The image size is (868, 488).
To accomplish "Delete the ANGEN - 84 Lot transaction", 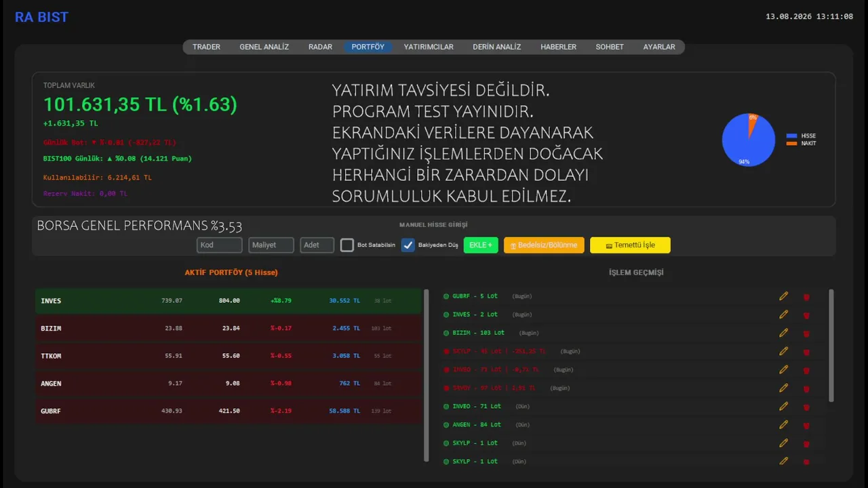I will (x=806, y=425).
